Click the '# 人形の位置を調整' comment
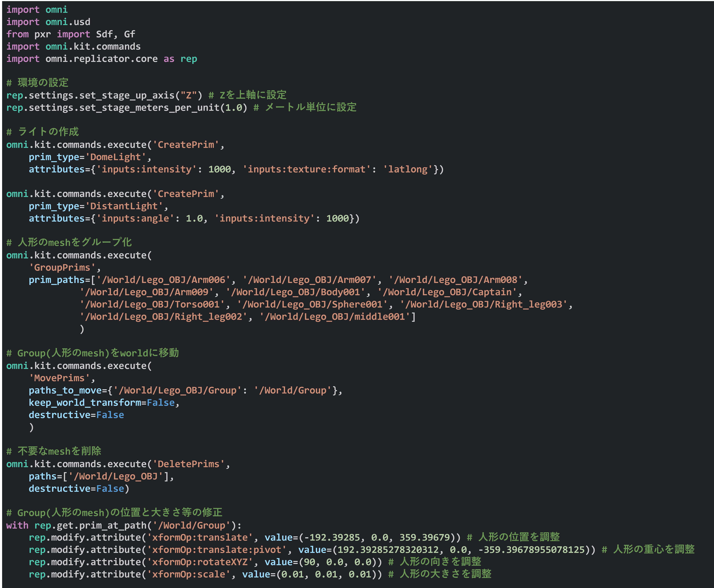This screenshot has height=588, width=714. (513, 537)
